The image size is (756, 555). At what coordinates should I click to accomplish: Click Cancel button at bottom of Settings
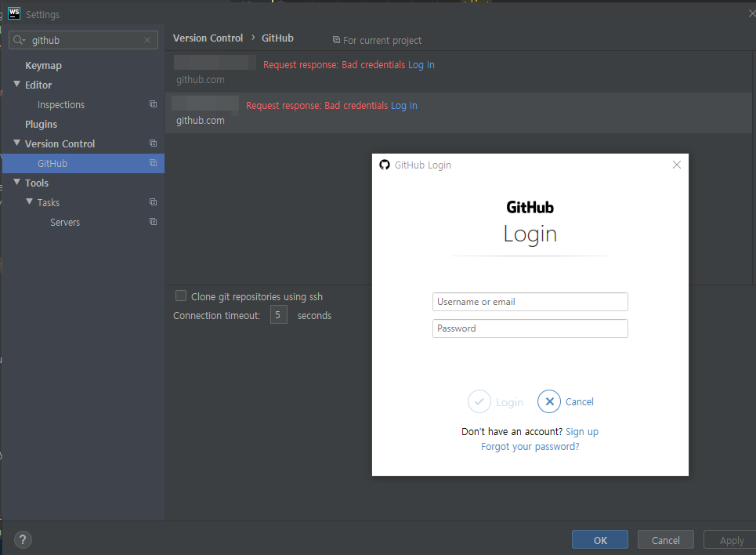click(x=666, y=540)
